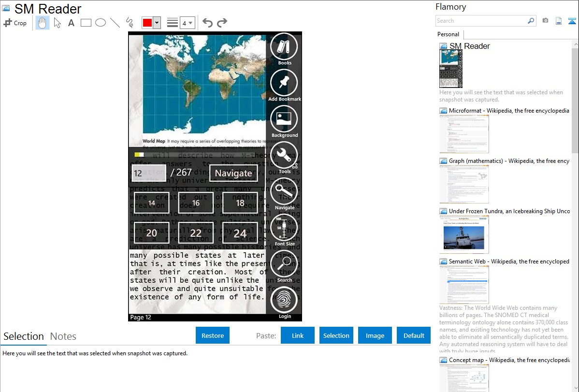Choose the freehand scribble tool

(x=130, y=23)
